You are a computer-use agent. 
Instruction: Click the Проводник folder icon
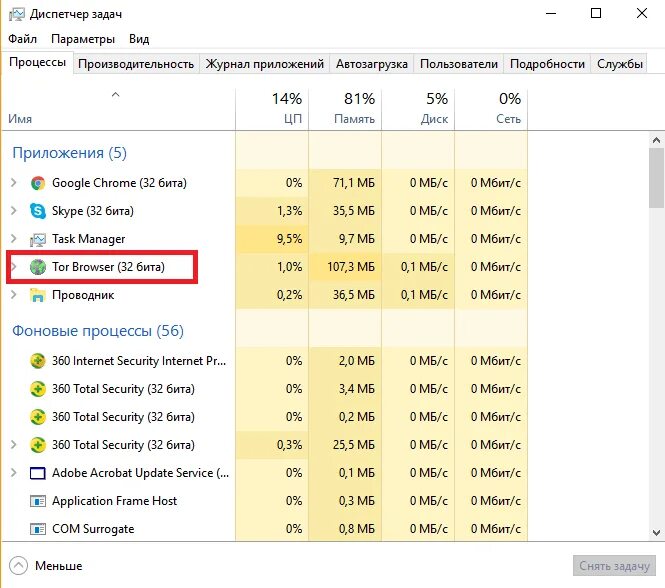(x=38, y=295)
